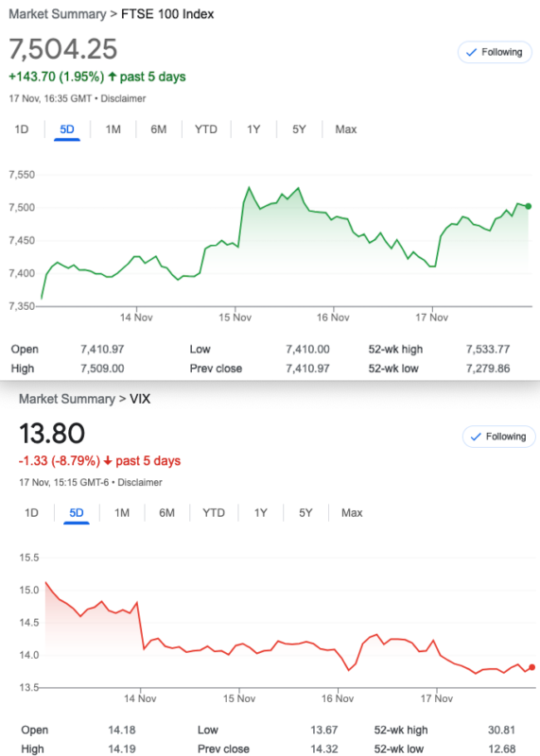Click the VIX Low value 13.67
Image resolution: width=540 pixels, height=756 pixels.
tap(324, 730)
